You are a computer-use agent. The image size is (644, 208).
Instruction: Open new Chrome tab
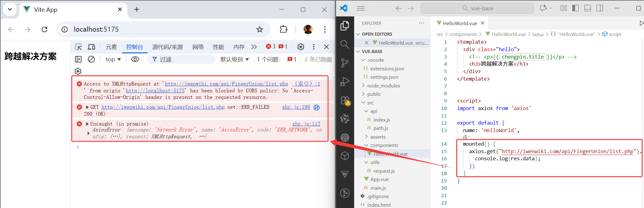click(137, 10)
